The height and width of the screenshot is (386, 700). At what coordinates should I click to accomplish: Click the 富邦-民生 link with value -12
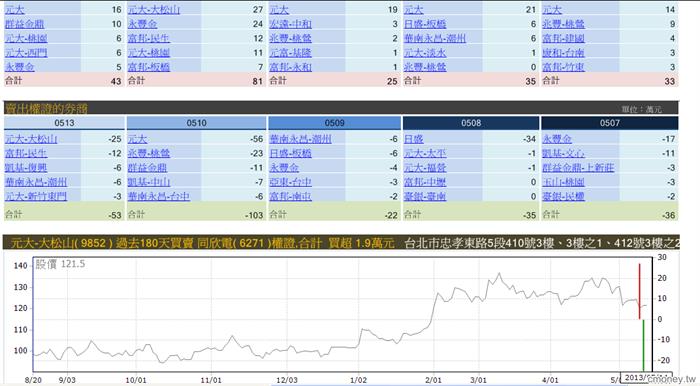coord(26,154)
